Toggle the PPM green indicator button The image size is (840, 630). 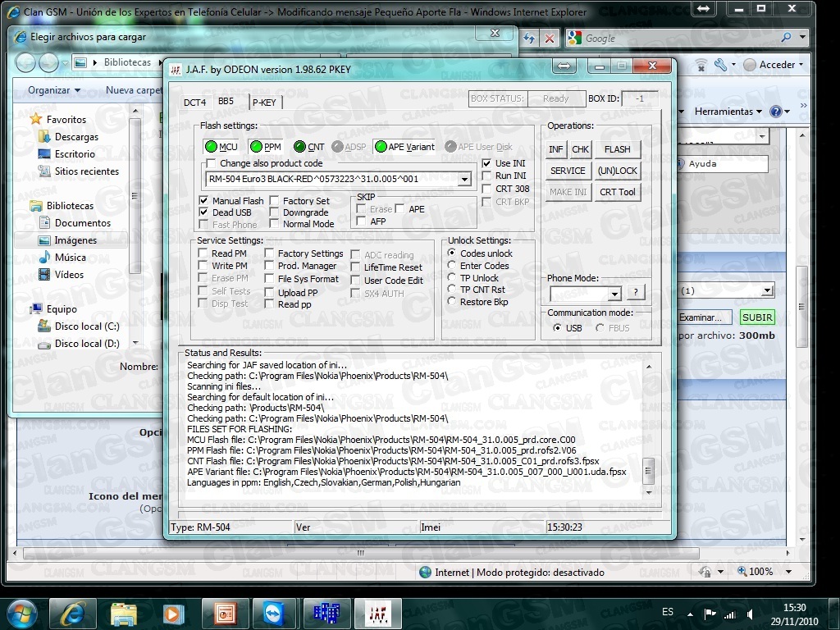pyautogui.click(x=266, y=147)
